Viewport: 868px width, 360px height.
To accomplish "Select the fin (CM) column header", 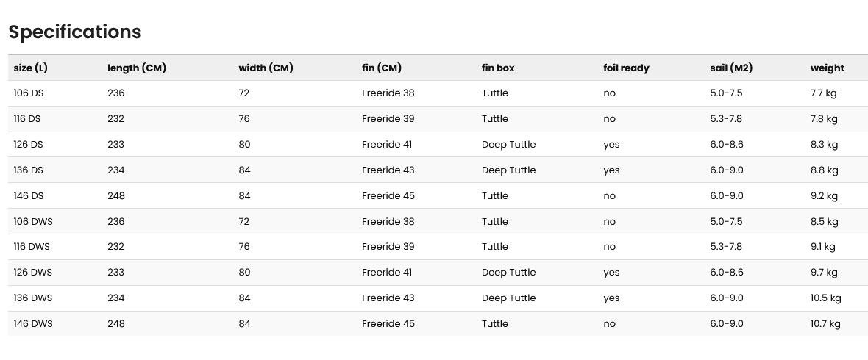I will pyautogui.click(x=382, y=68).
